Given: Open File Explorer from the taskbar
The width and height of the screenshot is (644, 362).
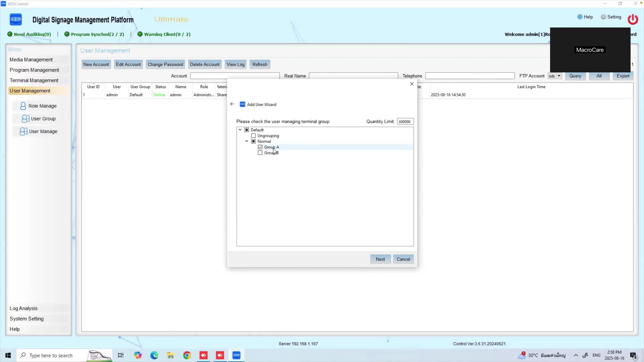Looking at the screenshot, I should point(171,355).
